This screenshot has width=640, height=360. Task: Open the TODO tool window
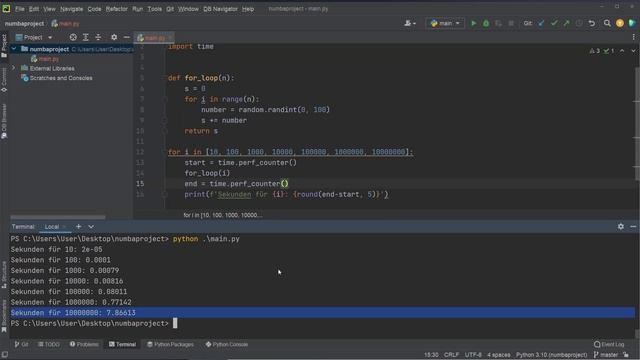pyautogui.click(x=49, y=344)
